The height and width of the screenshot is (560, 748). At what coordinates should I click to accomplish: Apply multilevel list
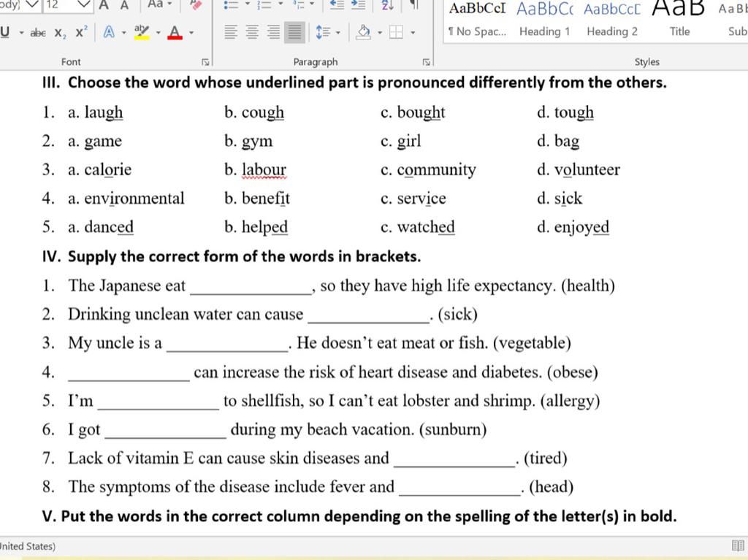tap(299, 4)
